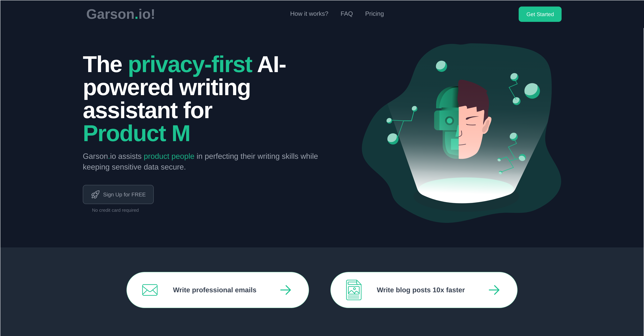
Task: Click the 'Get Started' button top-right
Action: coord(540,14)
